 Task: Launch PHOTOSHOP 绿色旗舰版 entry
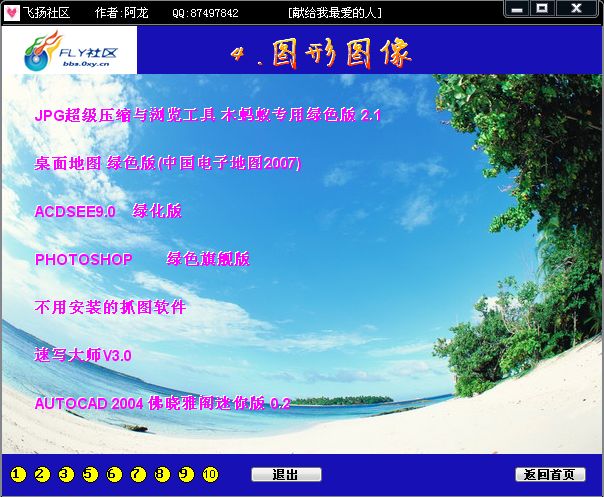tap(142, 259)
